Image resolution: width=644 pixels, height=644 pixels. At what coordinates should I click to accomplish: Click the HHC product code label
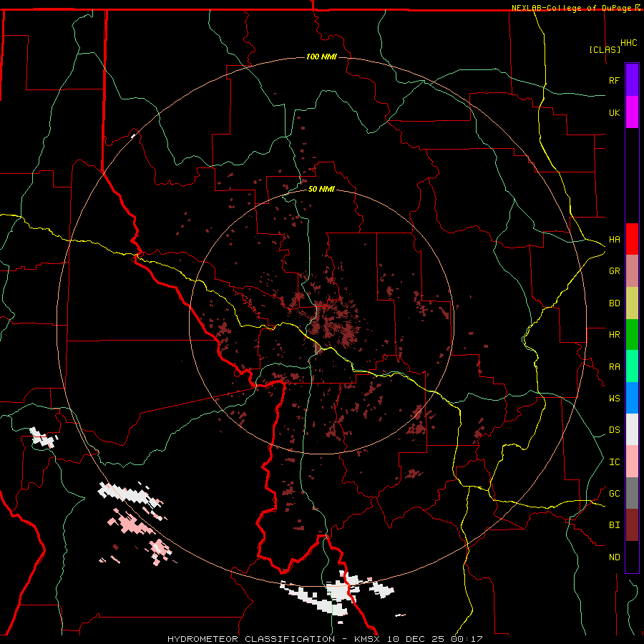[x=628, y=43]
